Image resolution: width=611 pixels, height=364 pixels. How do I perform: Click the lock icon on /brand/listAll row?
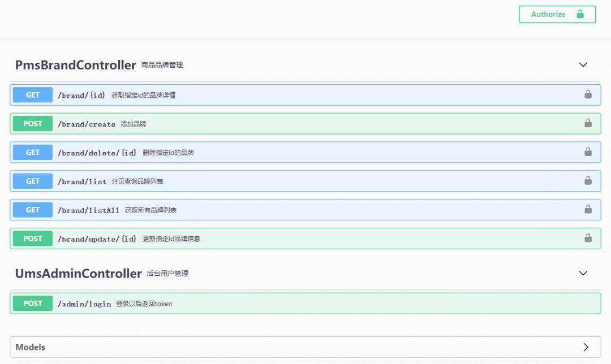click(x=588, y=209)
